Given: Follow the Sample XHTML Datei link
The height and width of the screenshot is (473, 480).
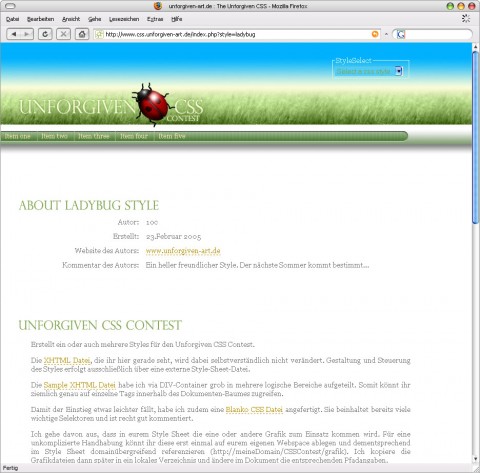Looking at the screenshot, I should 80,385.
